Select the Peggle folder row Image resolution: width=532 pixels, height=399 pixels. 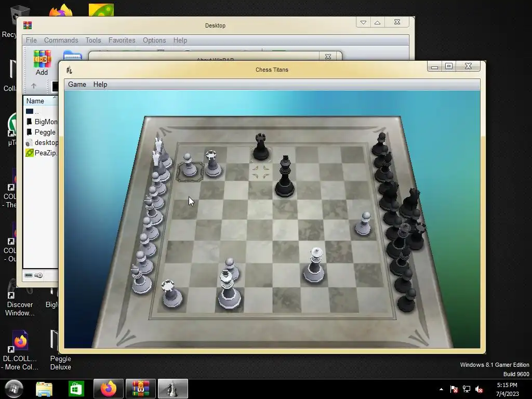point(41,132)
